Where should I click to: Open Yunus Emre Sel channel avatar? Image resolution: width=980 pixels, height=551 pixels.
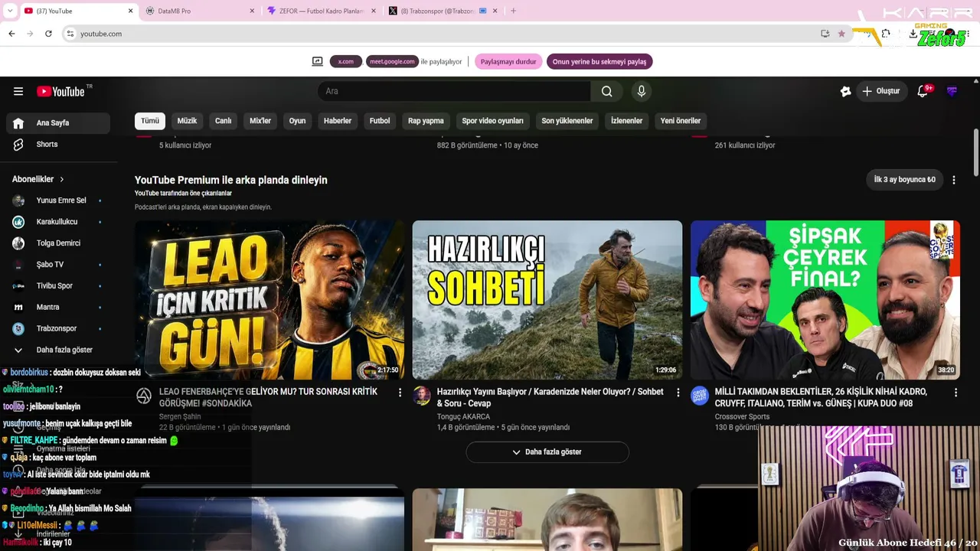[18, 201]
